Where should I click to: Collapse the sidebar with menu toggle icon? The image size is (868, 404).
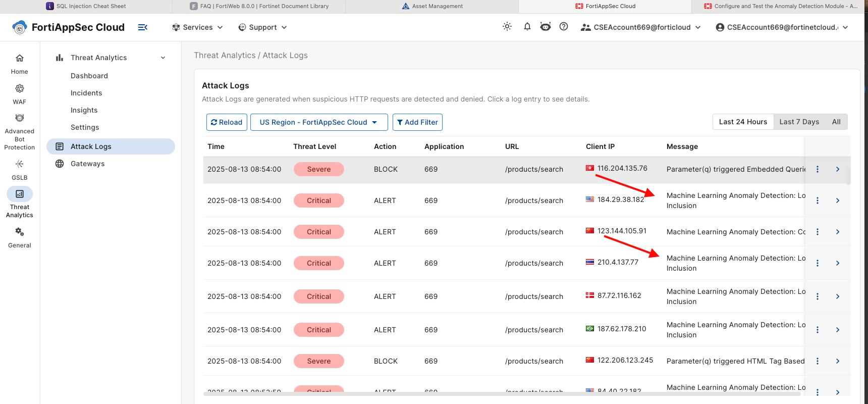(x=143, y=27)
